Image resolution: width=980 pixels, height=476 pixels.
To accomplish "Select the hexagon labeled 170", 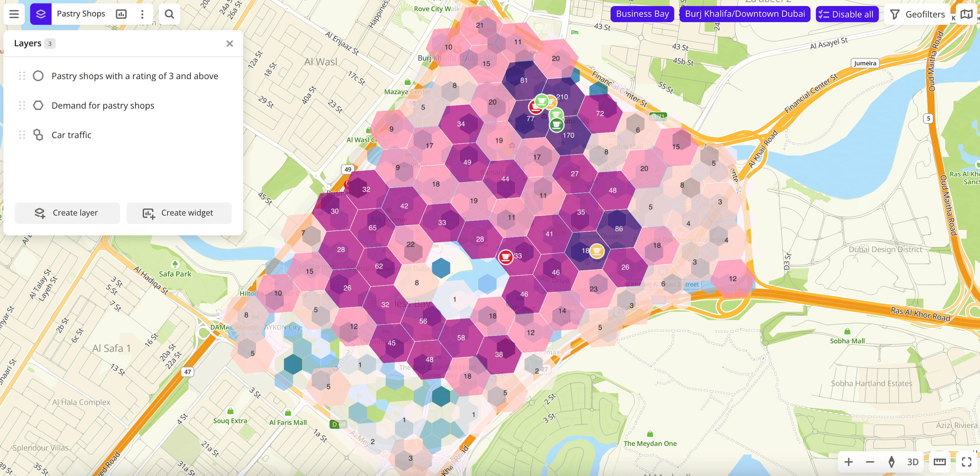I will coord(568,135).
